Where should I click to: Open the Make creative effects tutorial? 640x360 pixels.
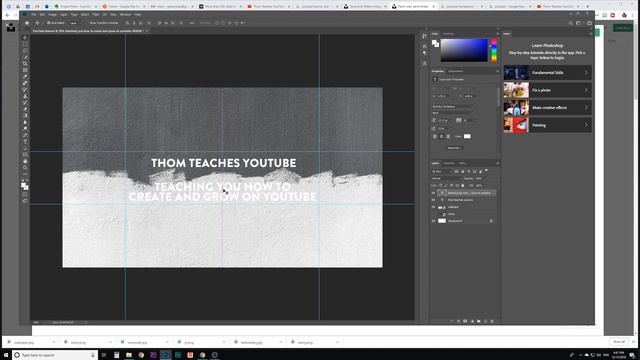(547, 108)
